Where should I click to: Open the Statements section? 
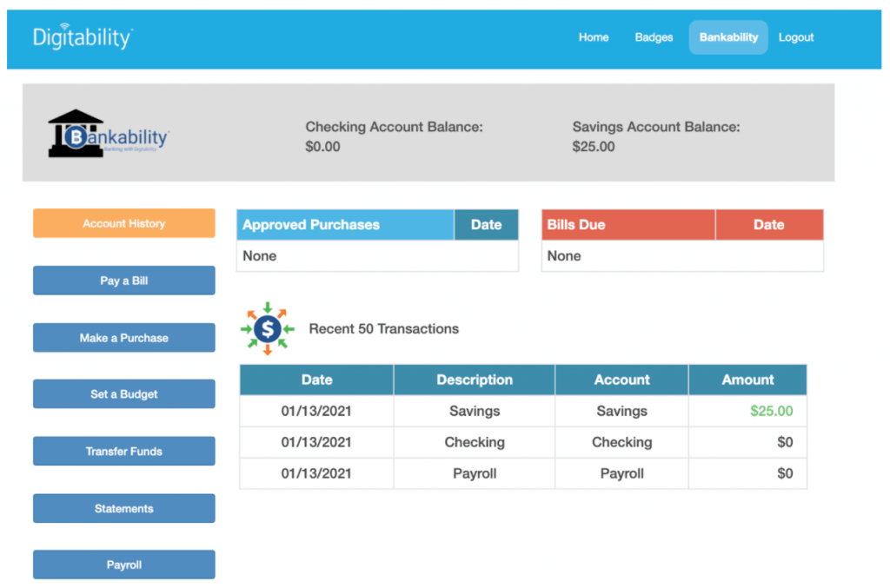[x=123, y=507]
